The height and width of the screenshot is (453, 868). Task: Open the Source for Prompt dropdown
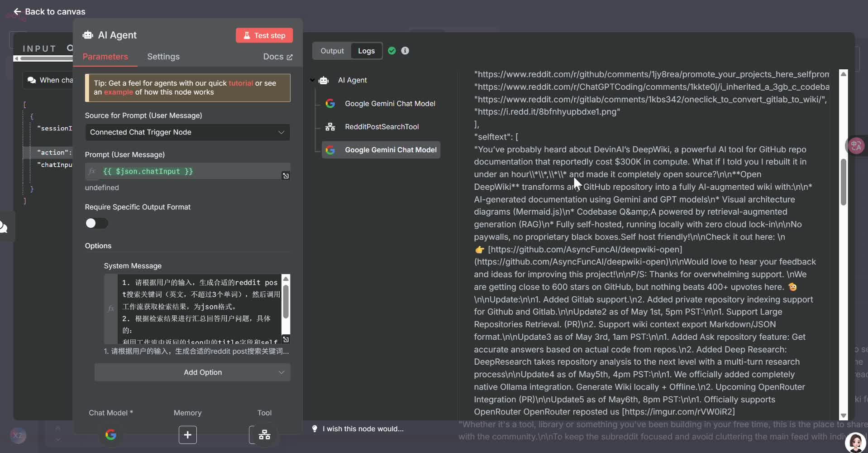click(187, 132)
